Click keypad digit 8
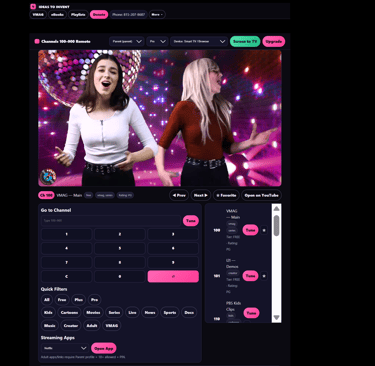 (x=120, y=262)
